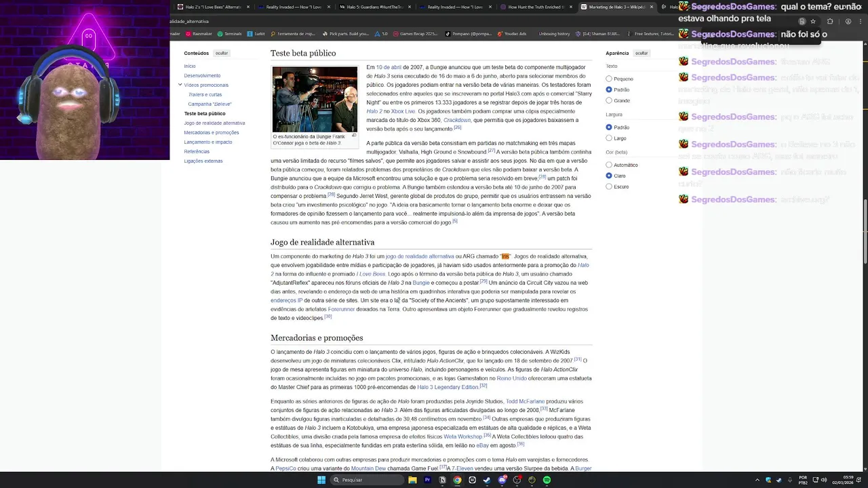Jump to Mercadorias e promoções in contents
Image resolution: width=868 pixels, height=488 pixels.
coord(212,132)
